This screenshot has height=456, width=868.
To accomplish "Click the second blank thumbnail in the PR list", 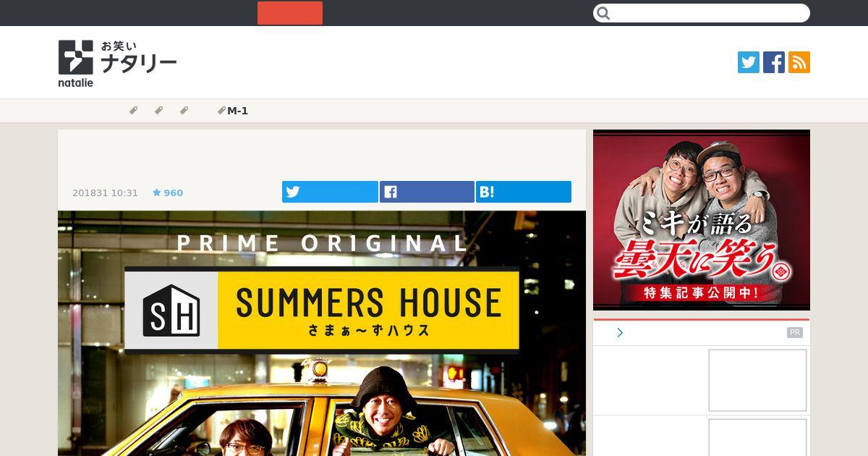I will 757,437.
